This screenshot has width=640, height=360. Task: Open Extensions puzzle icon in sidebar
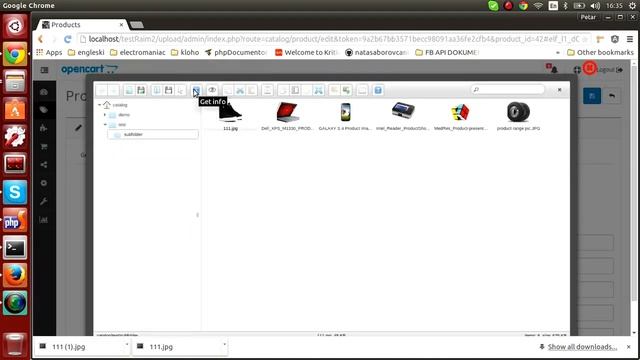coord(44,128)
